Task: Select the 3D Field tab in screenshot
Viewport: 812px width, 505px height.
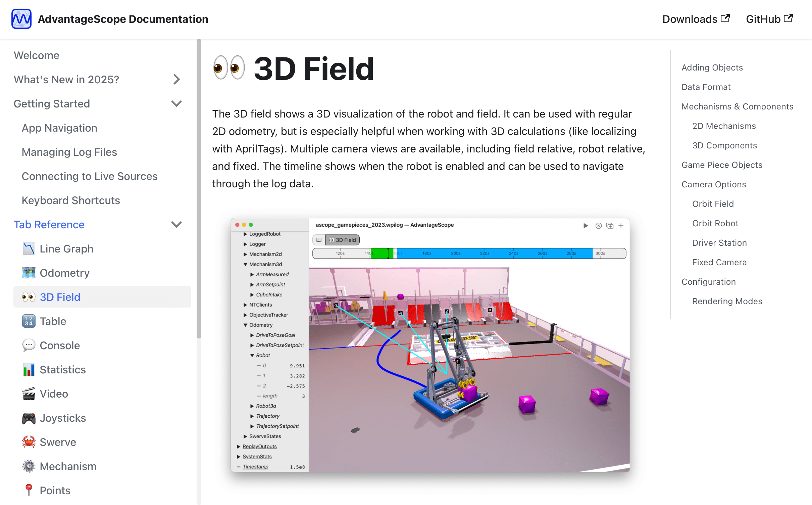Action: (342, 240)
